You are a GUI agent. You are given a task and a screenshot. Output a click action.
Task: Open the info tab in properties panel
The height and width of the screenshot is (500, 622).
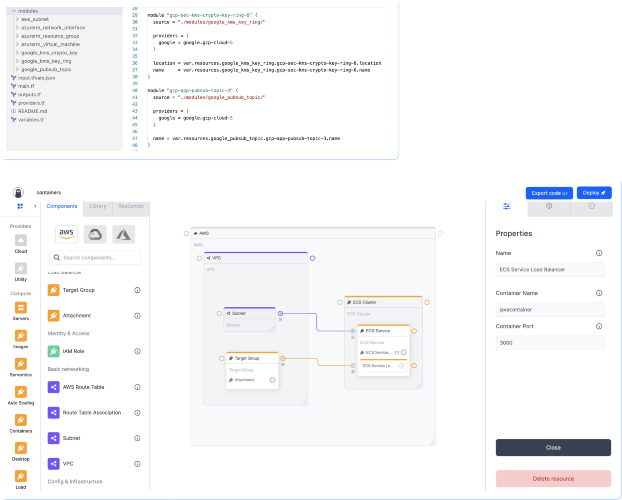click(591, 206)
